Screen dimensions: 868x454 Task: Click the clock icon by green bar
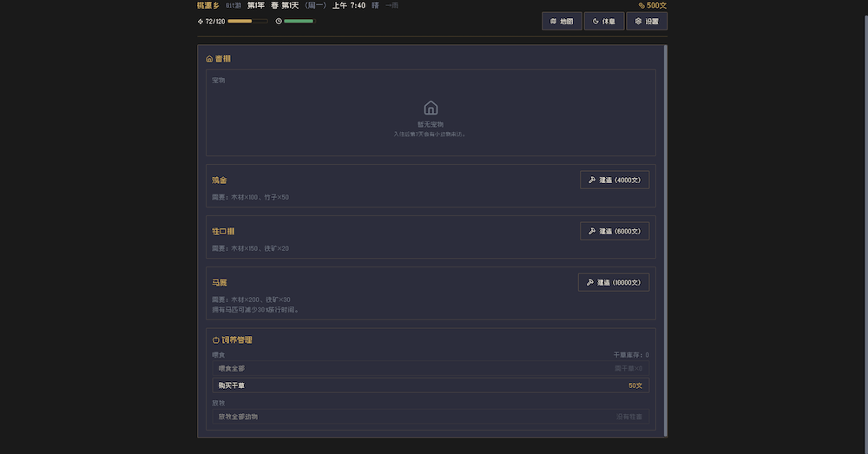[x=279, y=21]
